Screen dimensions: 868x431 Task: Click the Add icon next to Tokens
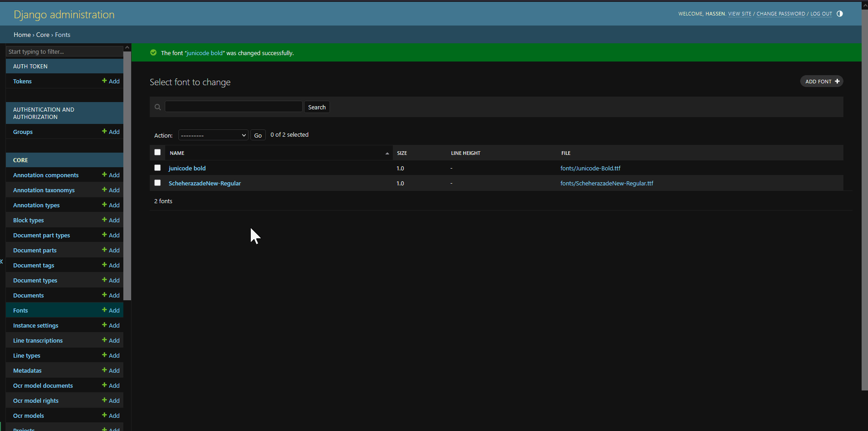111,81
